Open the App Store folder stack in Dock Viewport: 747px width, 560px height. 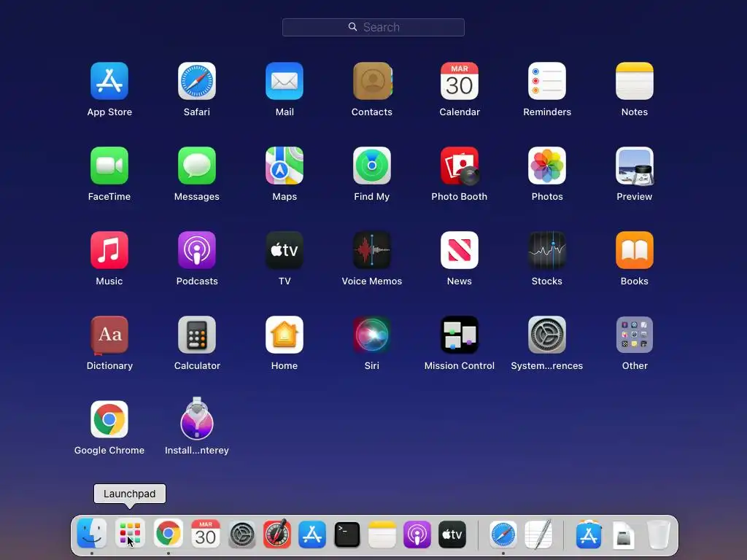(x=589, y=534)
